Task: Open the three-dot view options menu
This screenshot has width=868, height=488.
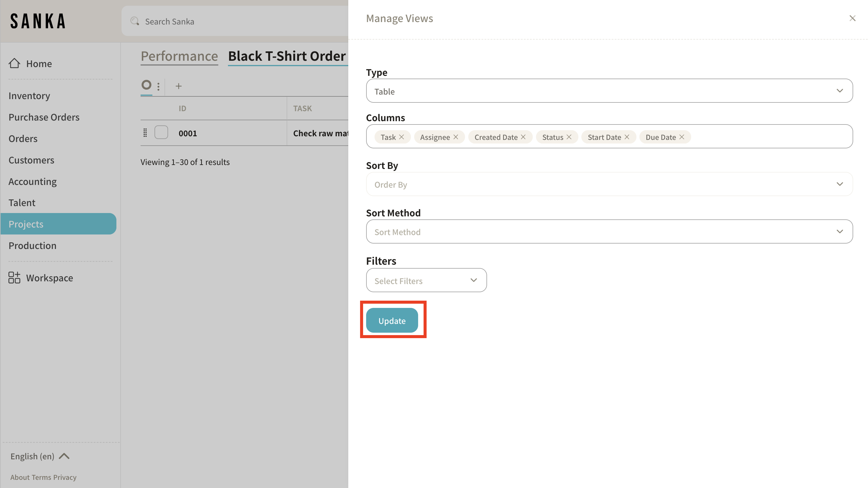Action: [x=158, y=86]
